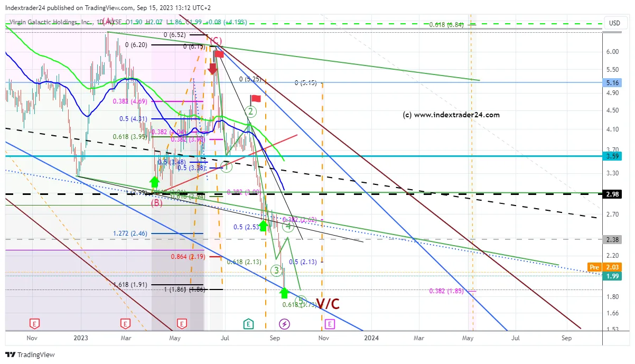Image resolution: width=635 pixels, height=364 pixels.
Task: Select the green up arrow above (B)
Action: coord(154,183)
